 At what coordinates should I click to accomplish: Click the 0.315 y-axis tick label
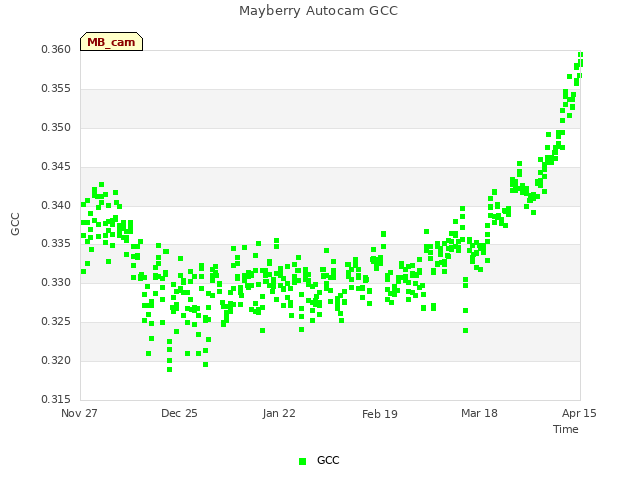tap(56, 399)
